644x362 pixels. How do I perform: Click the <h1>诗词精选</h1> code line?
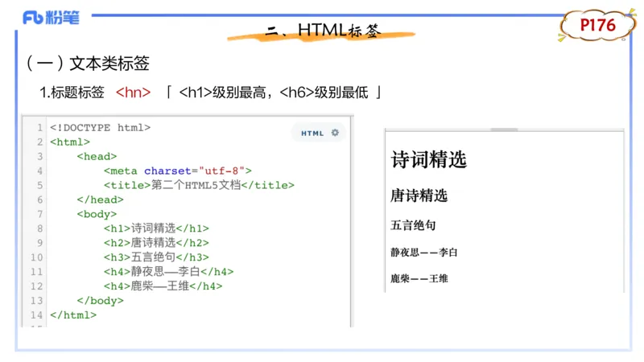click(x=156, y=228)
